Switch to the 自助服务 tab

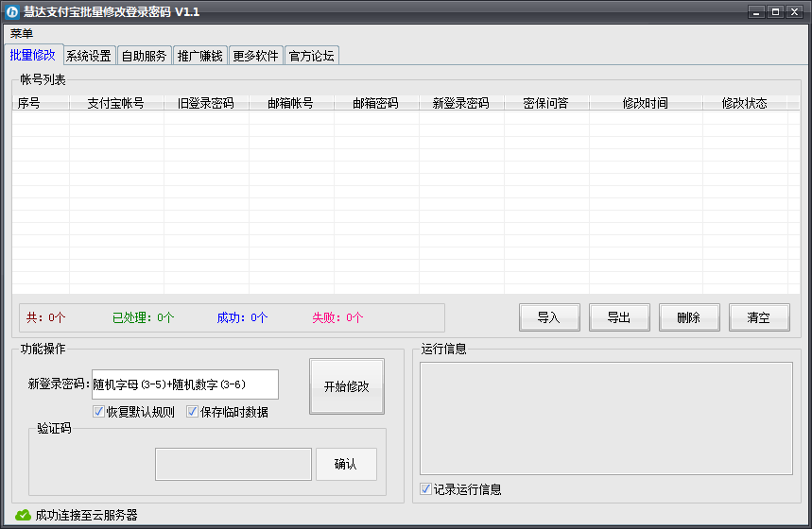click(x=144, y=56)
